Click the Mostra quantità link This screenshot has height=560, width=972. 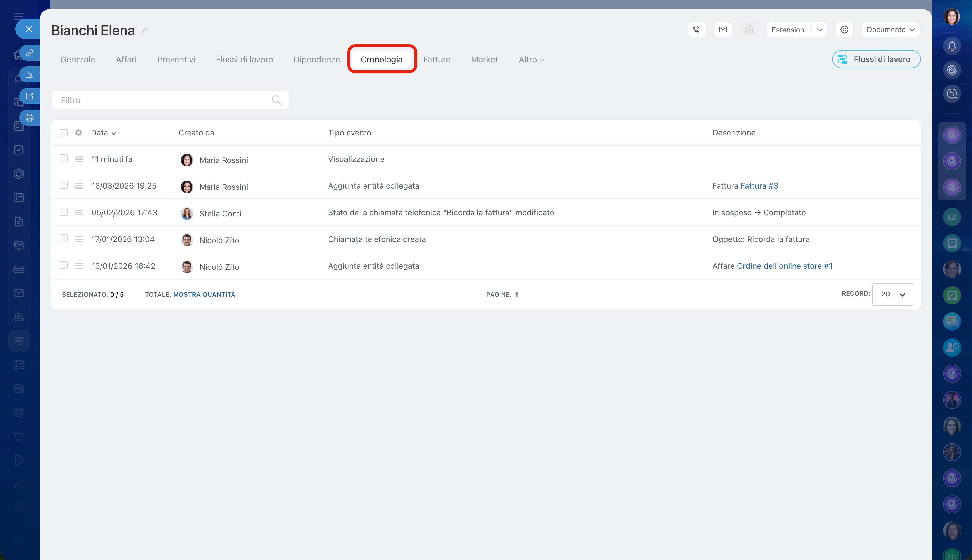(204, 294)
